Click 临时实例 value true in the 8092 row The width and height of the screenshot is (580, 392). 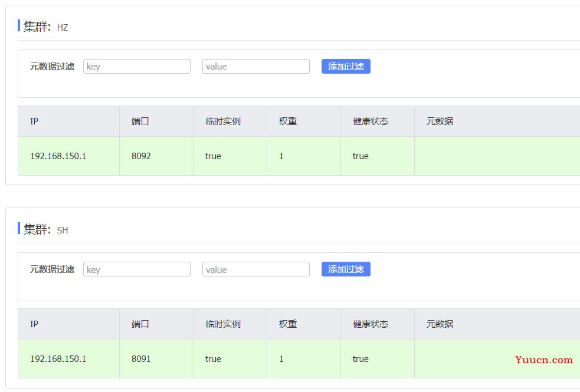click(213, 156)
